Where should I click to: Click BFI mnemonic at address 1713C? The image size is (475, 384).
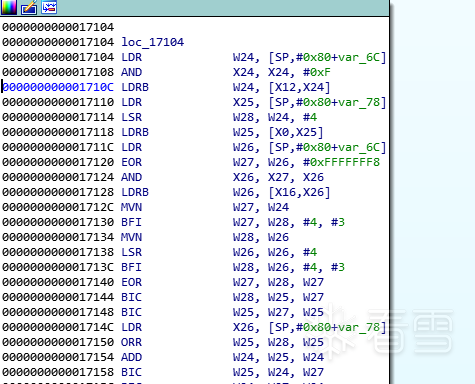coord(131,267)
